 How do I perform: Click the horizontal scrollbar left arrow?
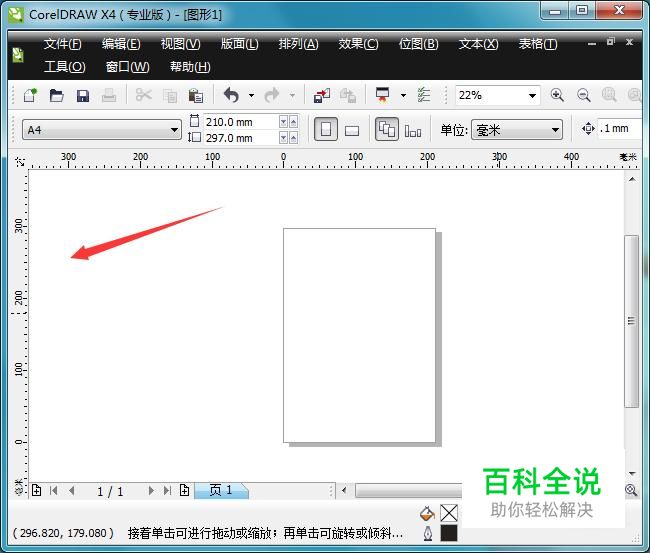pyautogui.click(x=344, y=490)
